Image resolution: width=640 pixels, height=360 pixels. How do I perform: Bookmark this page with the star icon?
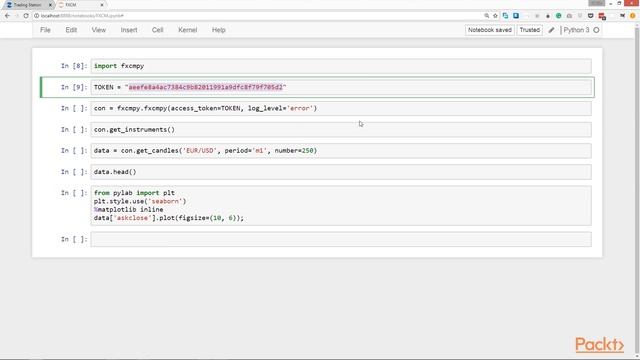click(x=496, y=16)
